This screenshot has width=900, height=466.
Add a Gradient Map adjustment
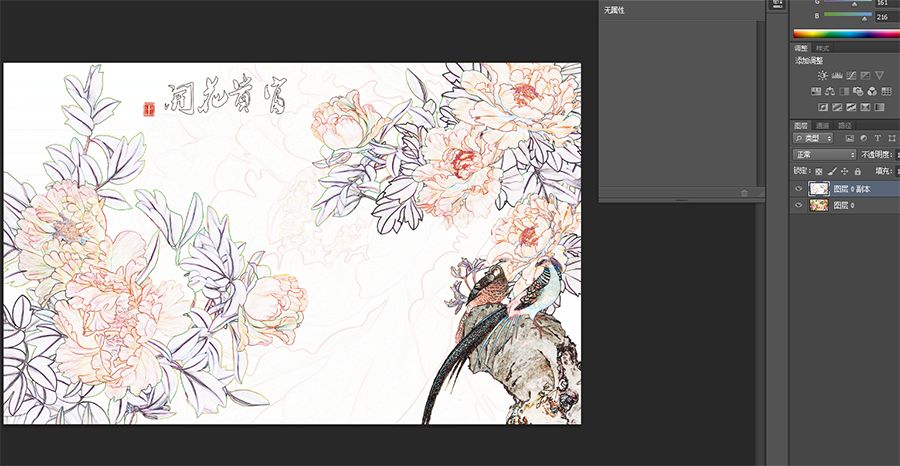point(879,107)
